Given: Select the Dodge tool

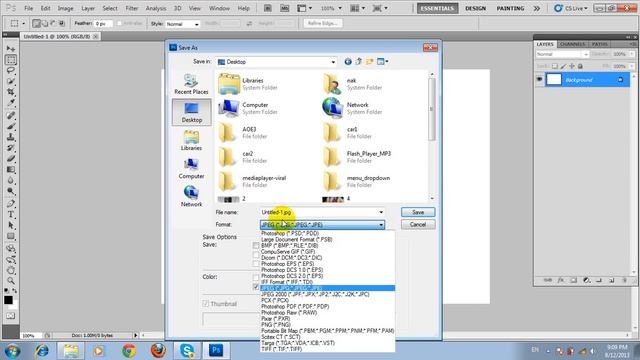Looking at the screenshot, I should [x=11, y=191].
